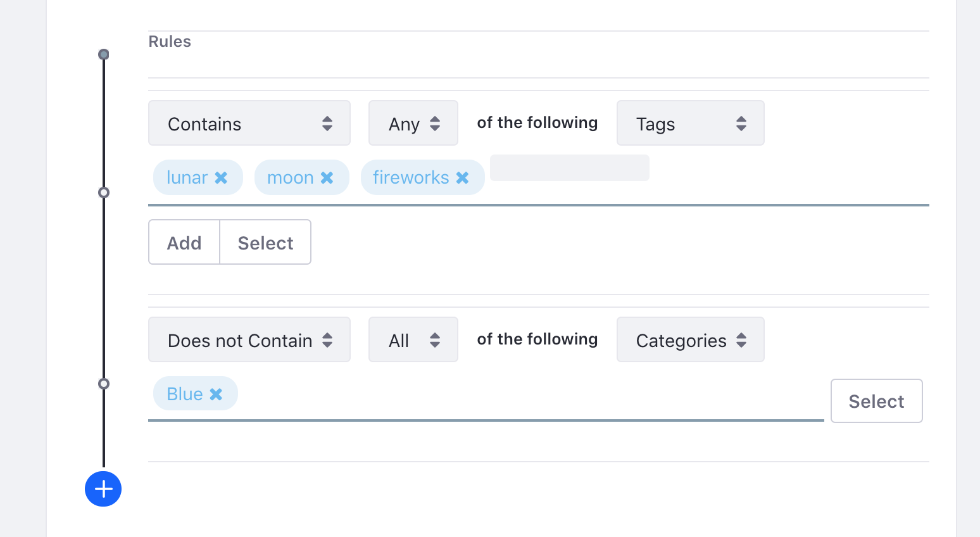Click the moon tag label
This screenshot has height=537, width=980.
291,178
